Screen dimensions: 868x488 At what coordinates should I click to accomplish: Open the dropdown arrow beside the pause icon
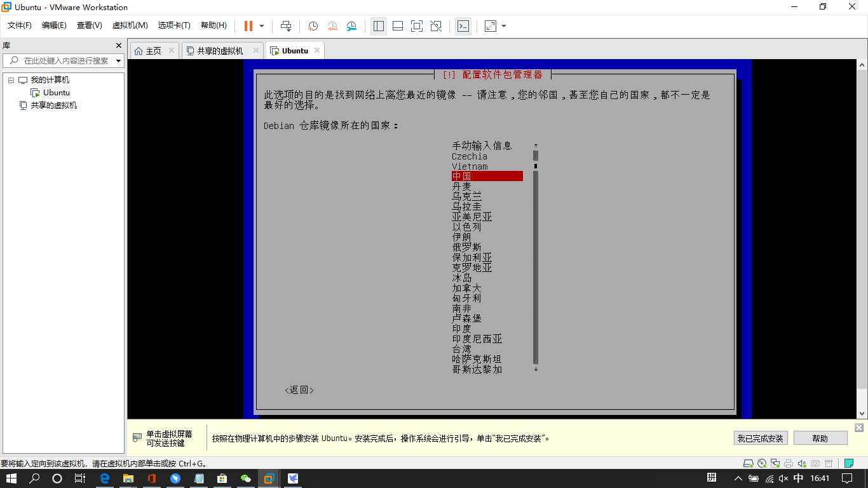(262, 26)
